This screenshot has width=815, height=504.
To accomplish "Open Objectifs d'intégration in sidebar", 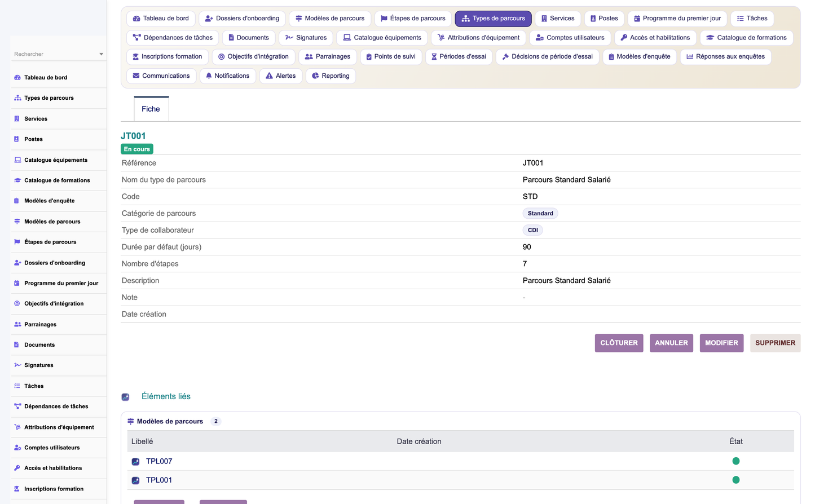I will tap(59, 303).
